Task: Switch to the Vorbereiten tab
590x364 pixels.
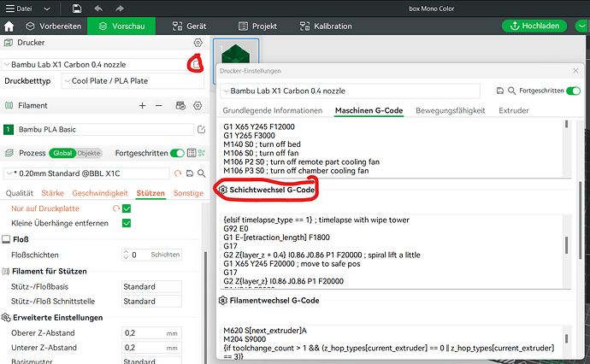Action: tap(53, 26)
